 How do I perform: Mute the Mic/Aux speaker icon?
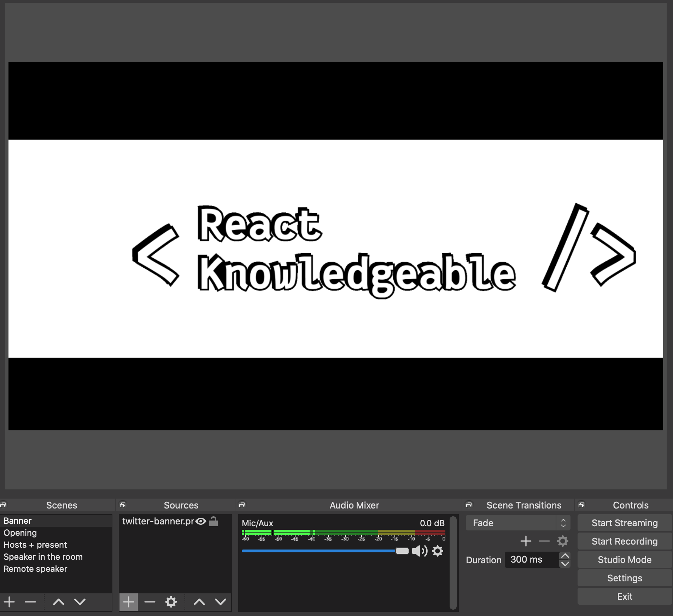coord(420,551)
